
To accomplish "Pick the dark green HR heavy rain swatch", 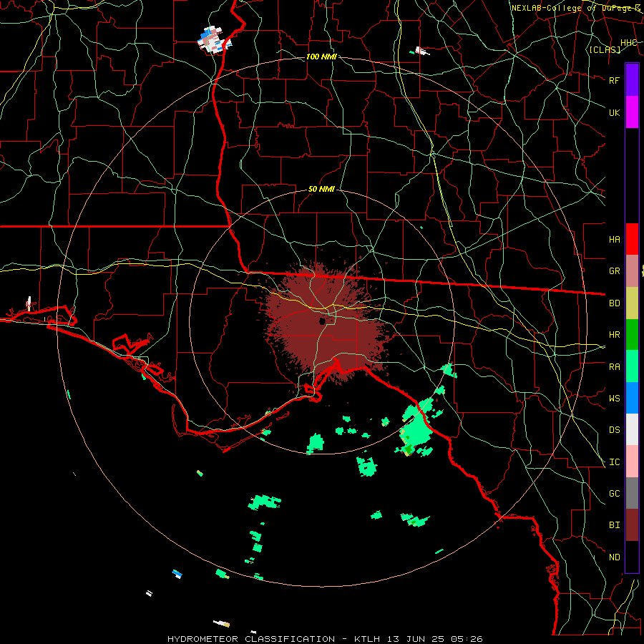I will (x=632, y=335).
